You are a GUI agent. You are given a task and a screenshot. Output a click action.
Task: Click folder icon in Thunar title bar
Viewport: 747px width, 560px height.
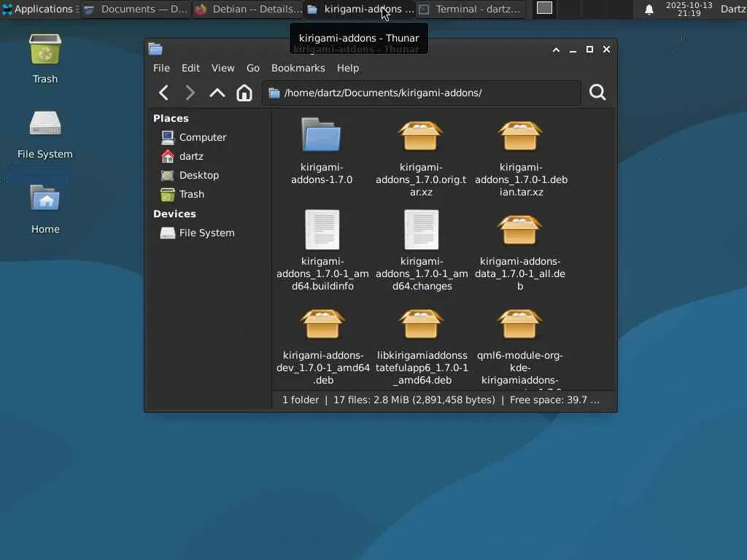[155, 49]
